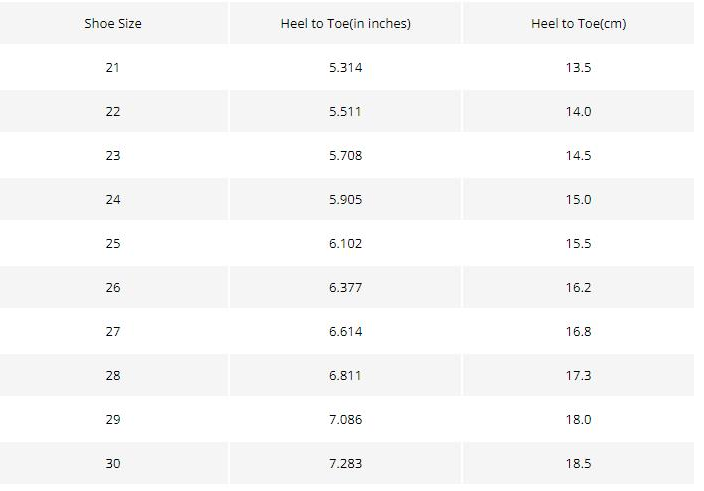Viewport: 704px width, 491px height.
Task: Click the 13.5 cm cell
Action: click(578, 67)
